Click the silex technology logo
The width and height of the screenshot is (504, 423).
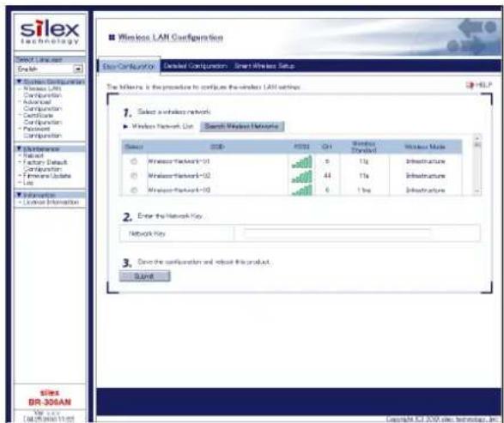pyautogui.click(x=50, y=32)
